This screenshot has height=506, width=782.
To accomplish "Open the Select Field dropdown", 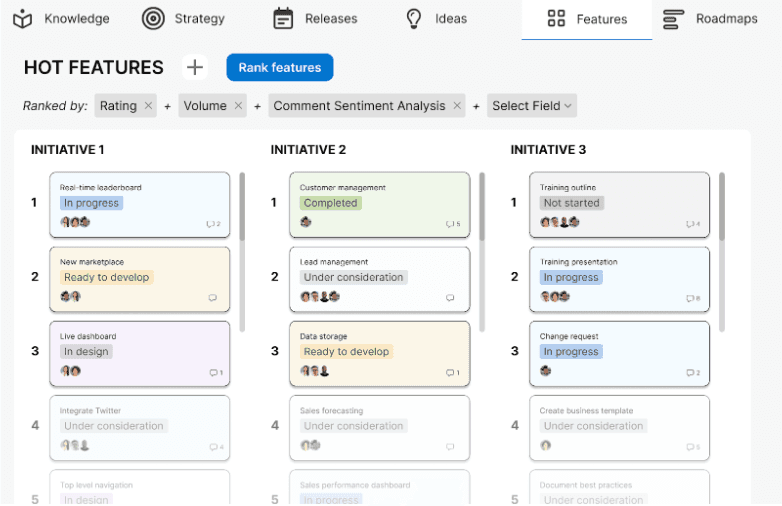I will point(532,106).
